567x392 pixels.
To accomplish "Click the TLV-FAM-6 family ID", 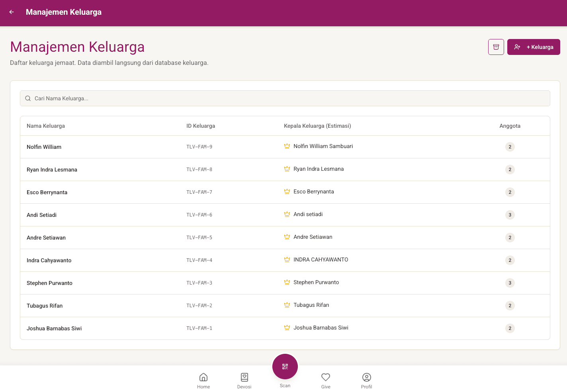I will pyautogui.click(x=199, y=215).
